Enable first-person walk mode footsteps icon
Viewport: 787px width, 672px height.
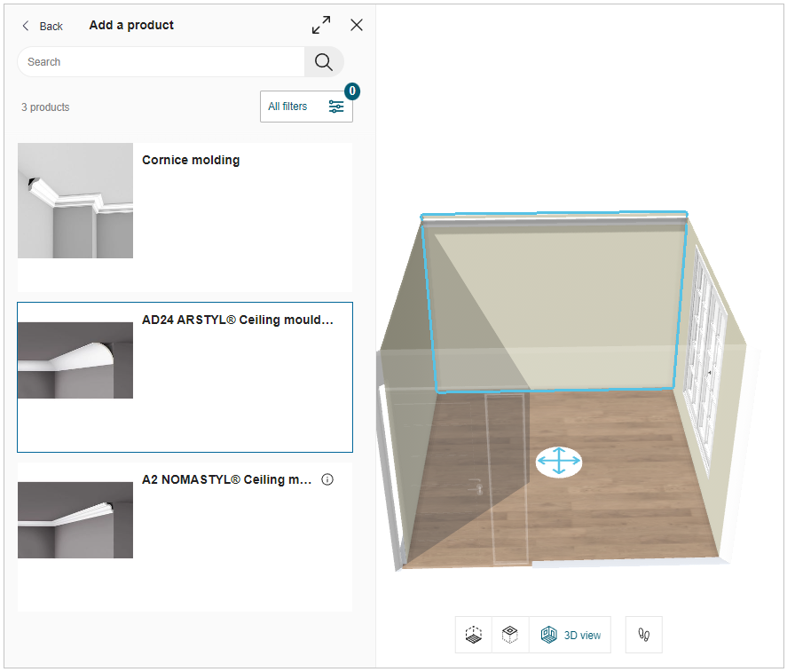[x=644, y=635]
